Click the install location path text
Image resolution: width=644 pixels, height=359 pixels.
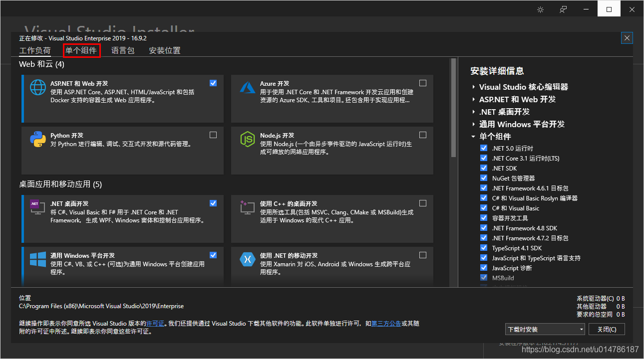click(101, 306)
